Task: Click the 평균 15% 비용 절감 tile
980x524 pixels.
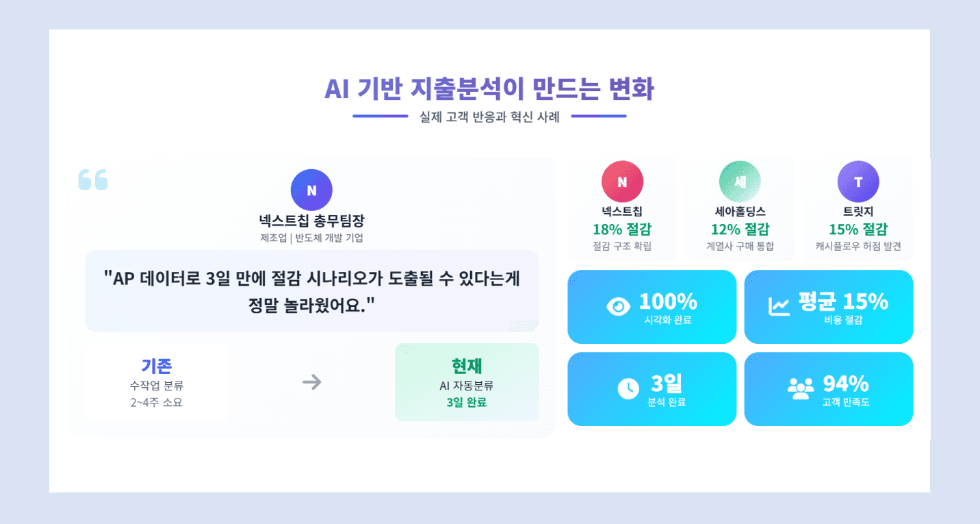Action: 829,307
